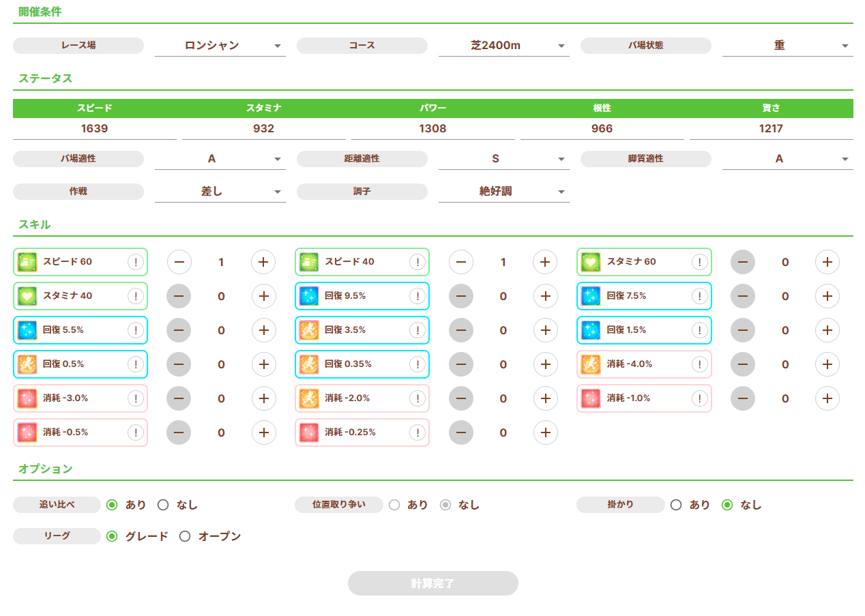The height and width of the screenshot is (616, 865).
Task: Open the 調子 dropdown showing 絶好調
Action: coord(504,192)
